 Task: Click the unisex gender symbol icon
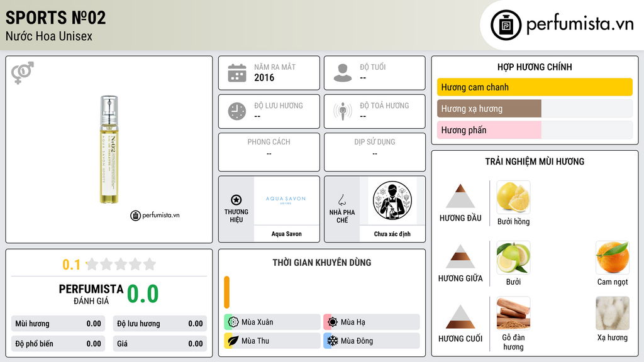pyautogui.click(x=23, y=73)
